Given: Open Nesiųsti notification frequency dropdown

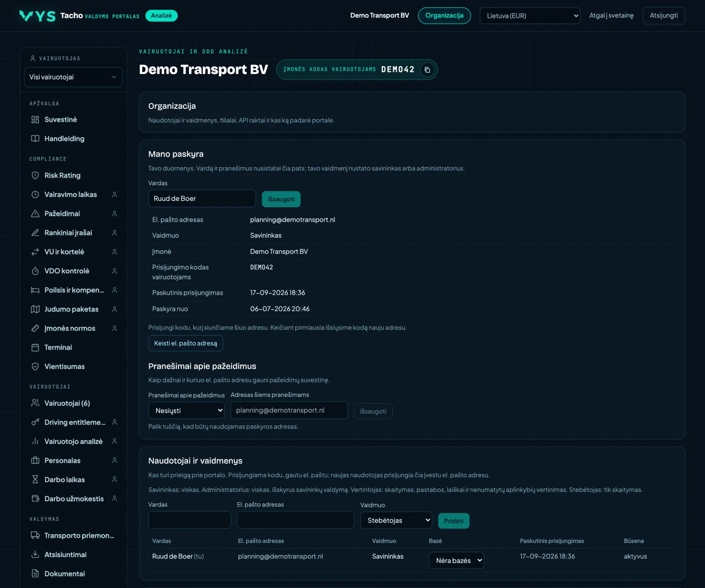Looking at the screenshot, I should [x=186, y=410].
